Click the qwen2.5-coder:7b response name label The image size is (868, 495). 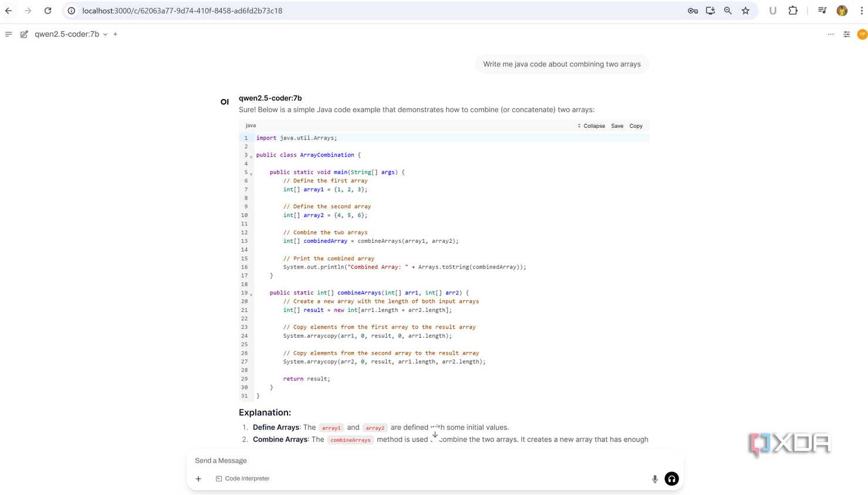[x=270, y=98]
